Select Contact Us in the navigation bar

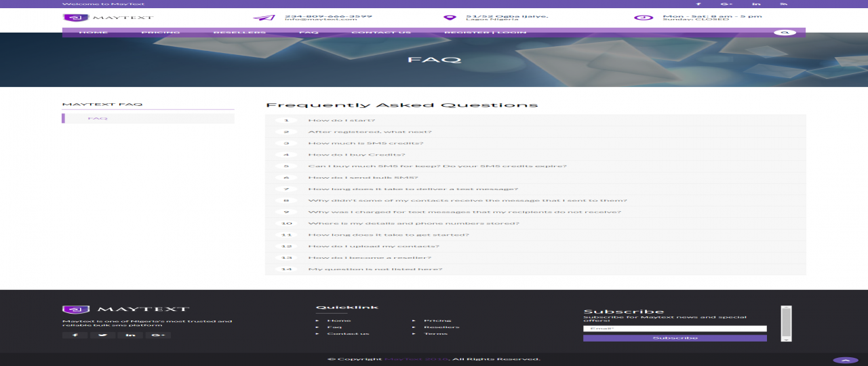click(x=381, y=33)
